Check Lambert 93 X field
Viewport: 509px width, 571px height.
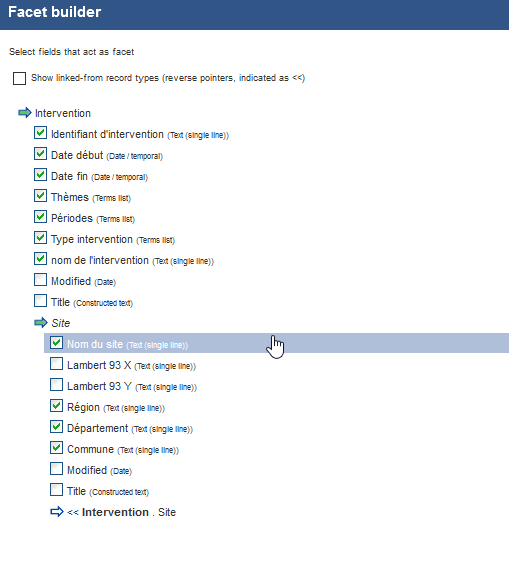tap(56, 364)
